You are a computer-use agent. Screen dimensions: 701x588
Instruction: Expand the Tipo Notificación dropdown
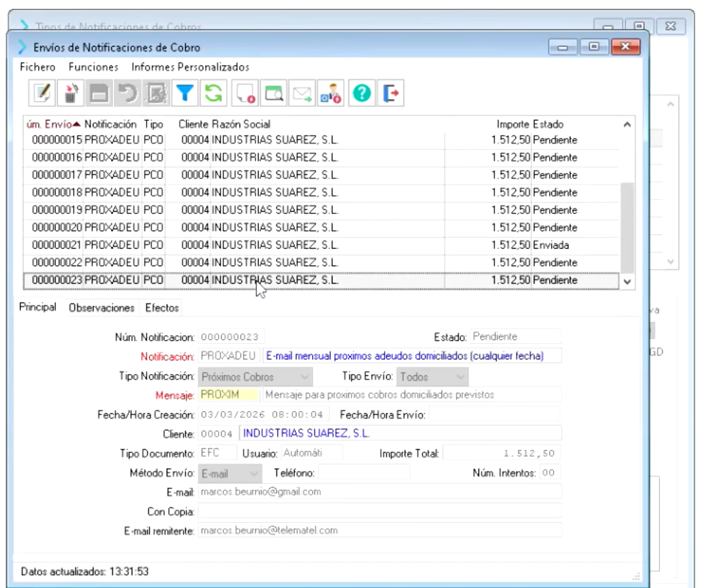point(305,377)
